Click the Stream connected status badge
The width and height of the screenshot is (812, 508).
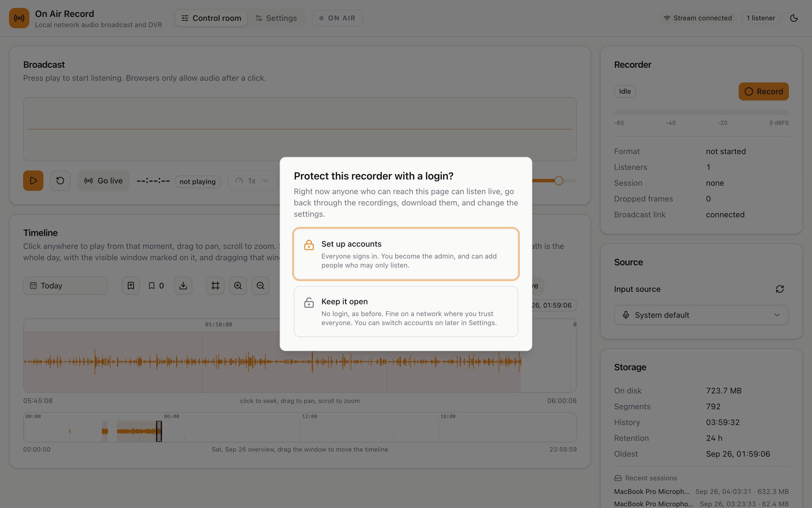point(698,18)
